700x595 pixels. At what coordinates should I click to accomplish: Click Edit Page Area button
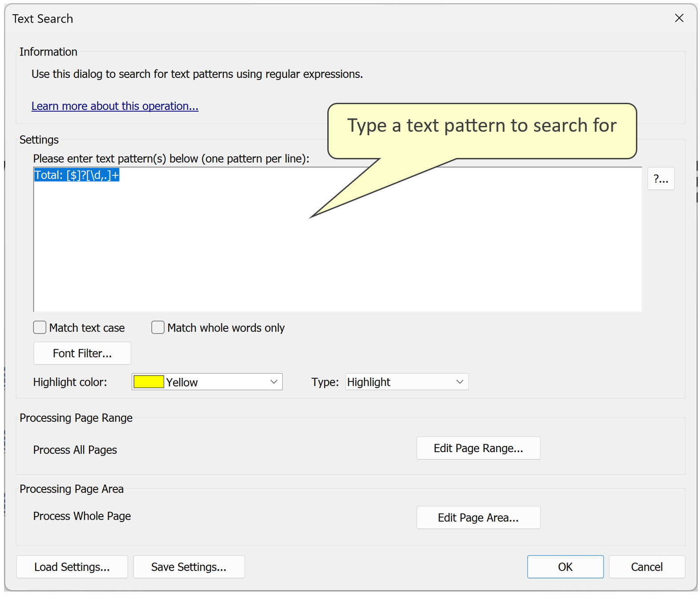pyautogui.click(x=478, y=518)
